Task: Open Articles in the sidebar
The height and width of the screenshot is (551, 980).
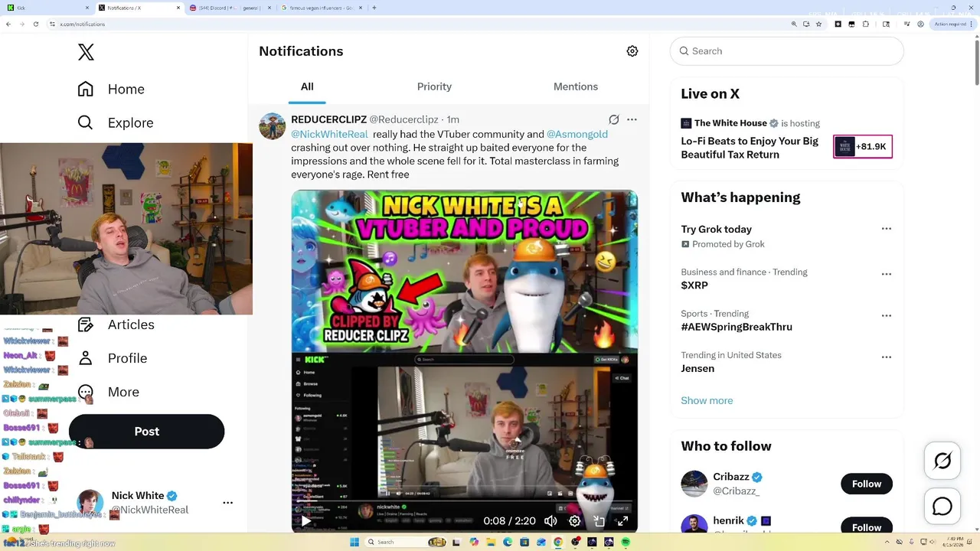Action: pos(116,324)
